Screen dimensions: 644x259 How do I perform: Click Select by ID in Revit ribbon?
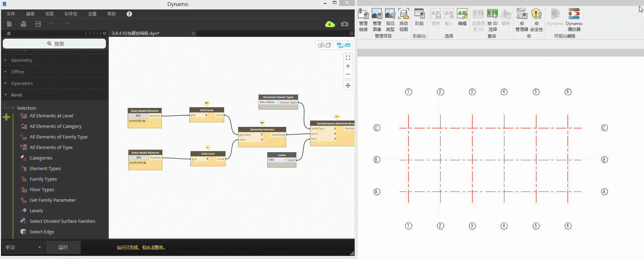point(492,20)
